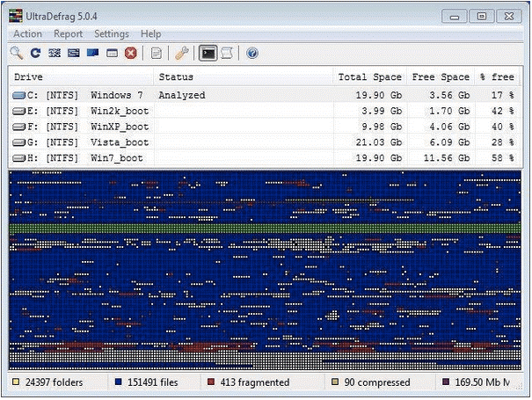Click the red fragmented legend swatch
Image resolution: width=532 pixels, height=400 pixels.
[212, 383]
